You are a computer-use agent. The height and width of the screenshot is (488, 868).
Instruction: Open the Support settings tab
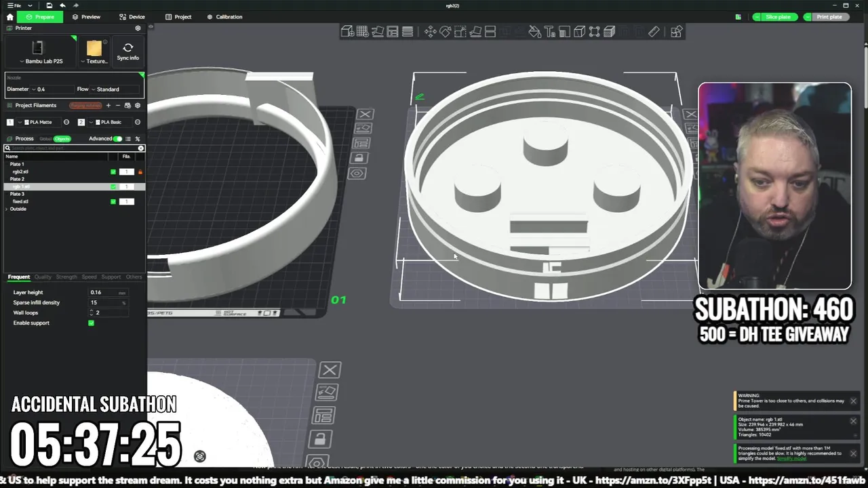click(x=111, y=277)
